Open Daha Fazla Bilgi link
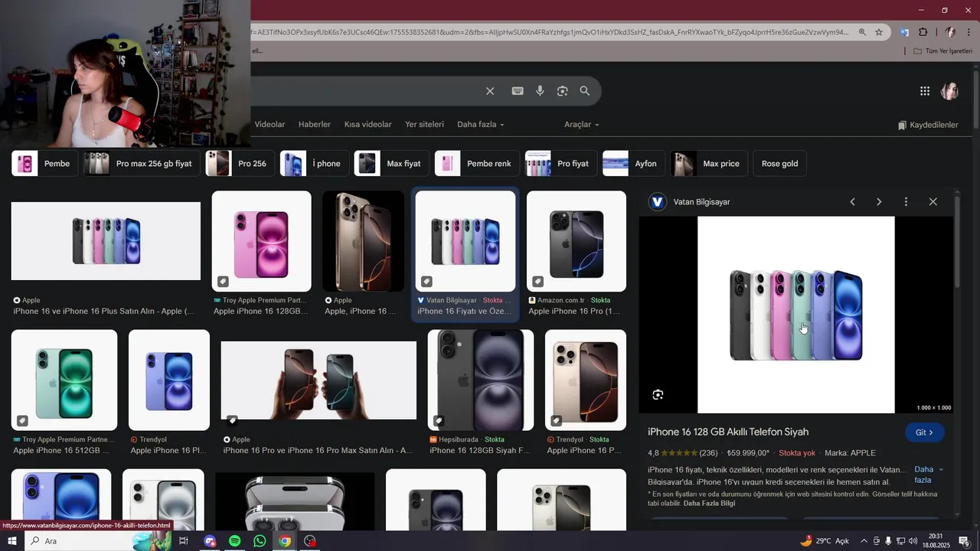The width and height of the screenshot is (980, 551). [x=709, y=503]
